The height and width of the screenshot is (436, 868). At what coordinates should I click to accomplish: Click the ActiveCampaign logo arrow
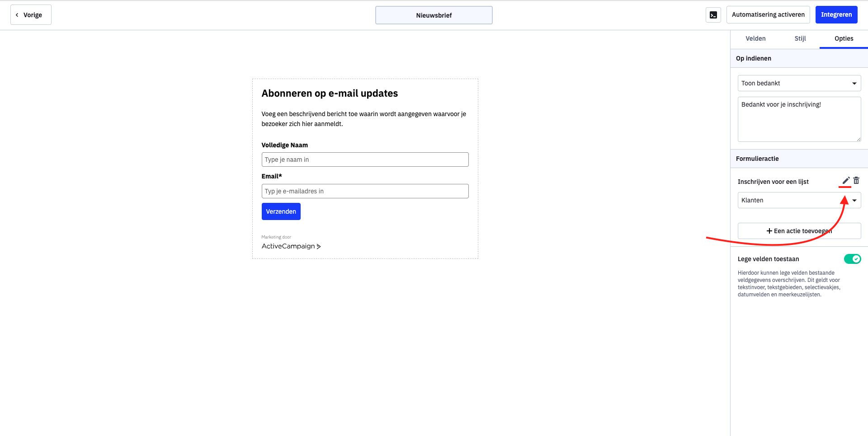[319, 246]
